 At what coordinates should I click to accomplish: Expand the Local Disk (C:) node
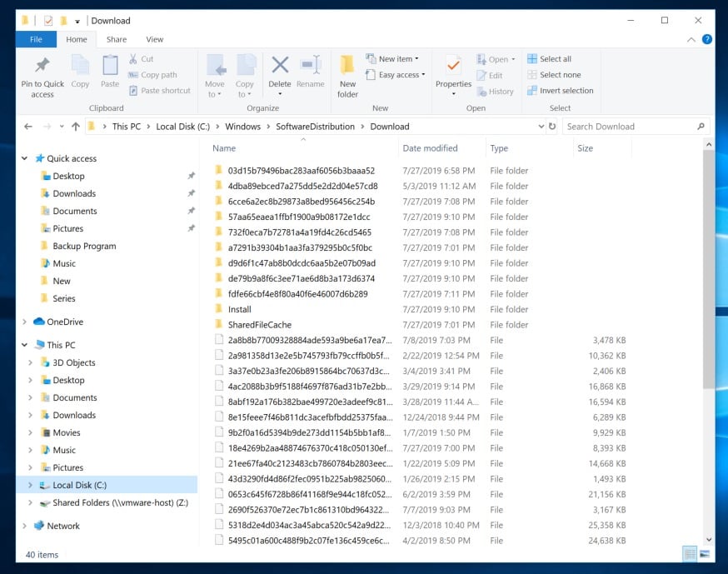pyautogui.click(x=31, y=485)
